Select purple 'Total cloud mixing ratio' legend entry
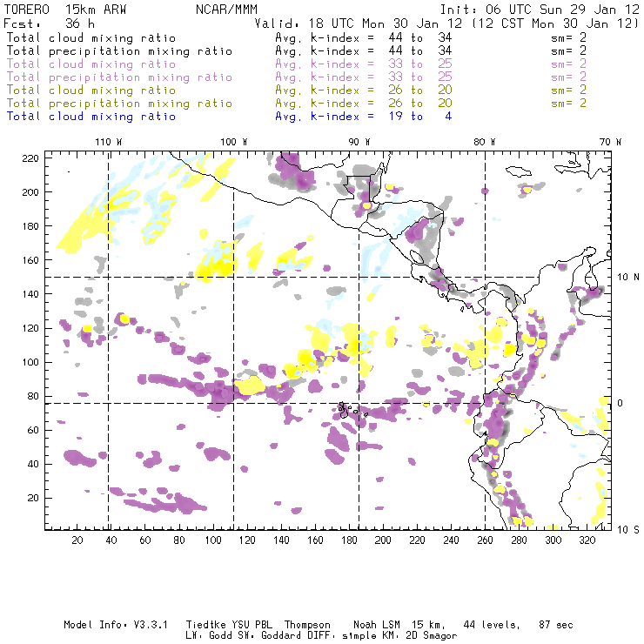 [91, 64]
